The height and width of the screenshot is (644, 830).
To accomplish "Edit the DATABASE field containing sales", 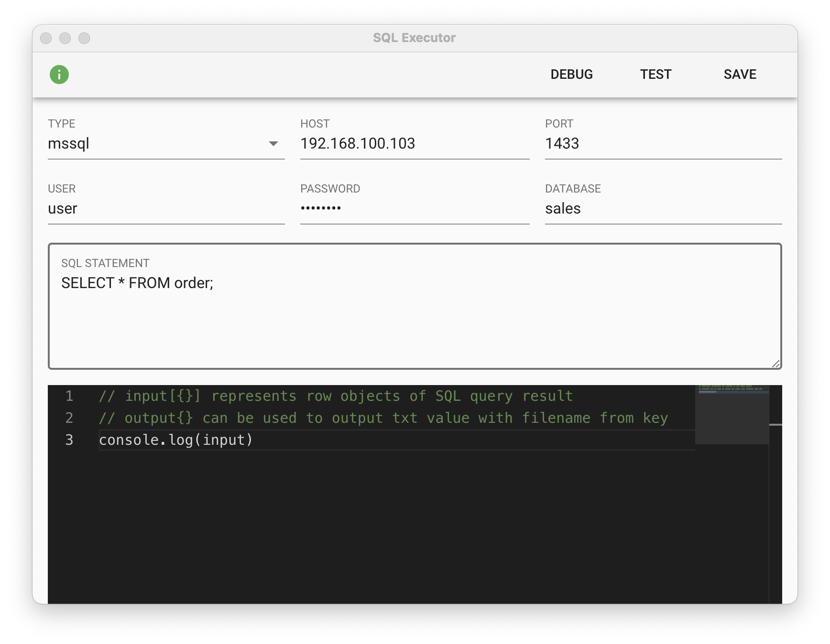I will coord(663,209).
